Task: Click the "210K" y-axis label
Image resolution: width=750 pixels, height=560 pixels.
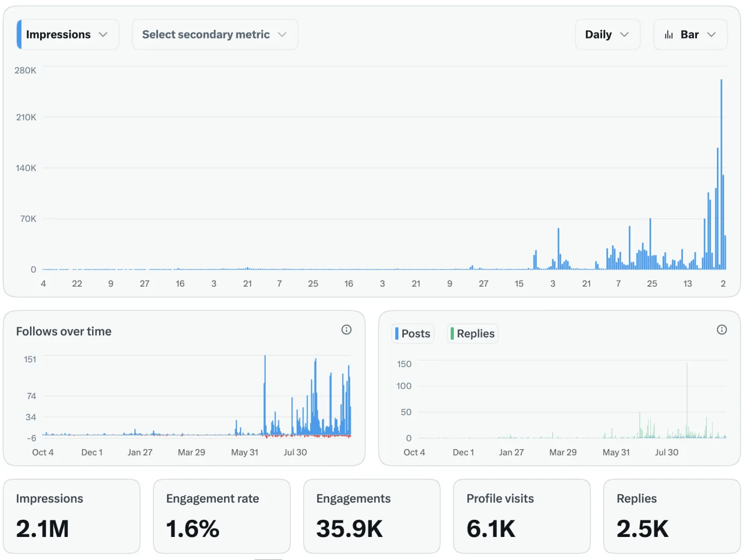Action: (x=26, y=117)
